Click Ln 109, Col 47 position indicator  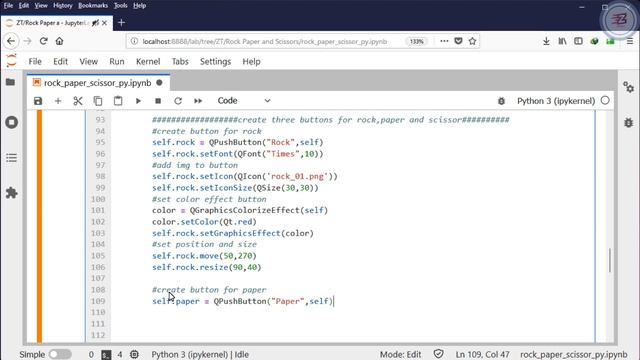point(482,354)
